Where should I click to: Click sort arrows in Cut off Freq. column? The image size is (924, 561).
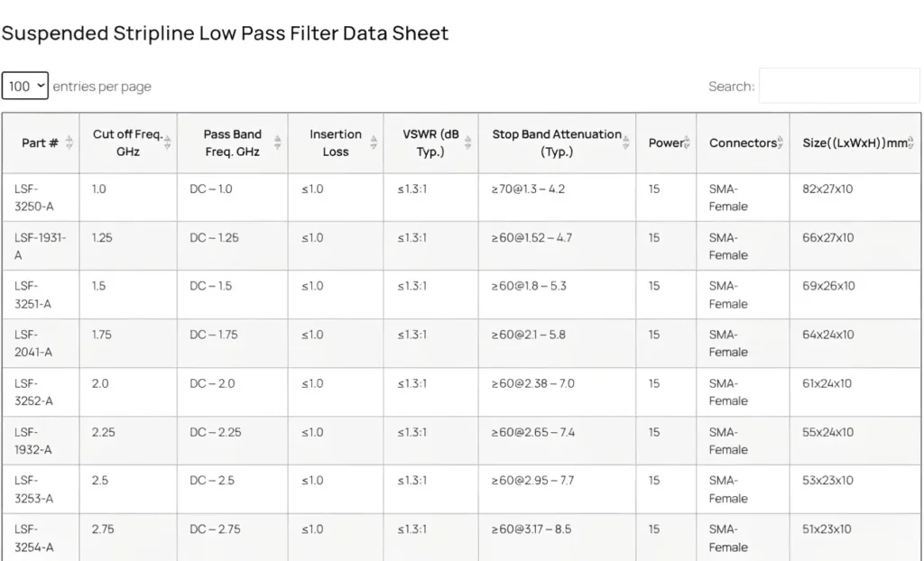coord(167,143)
